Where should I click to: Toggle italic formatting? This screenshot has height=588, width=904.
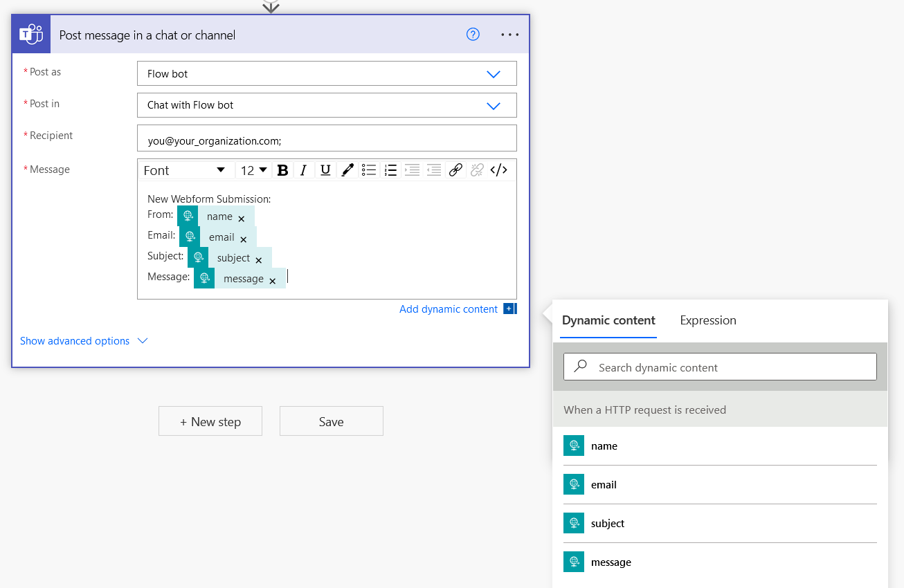303,170
